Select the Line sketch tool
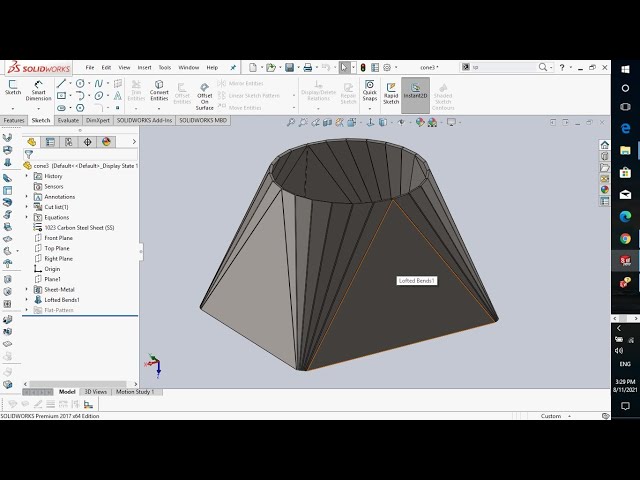The width and height of the screenshot is (640, 480). 61,83
